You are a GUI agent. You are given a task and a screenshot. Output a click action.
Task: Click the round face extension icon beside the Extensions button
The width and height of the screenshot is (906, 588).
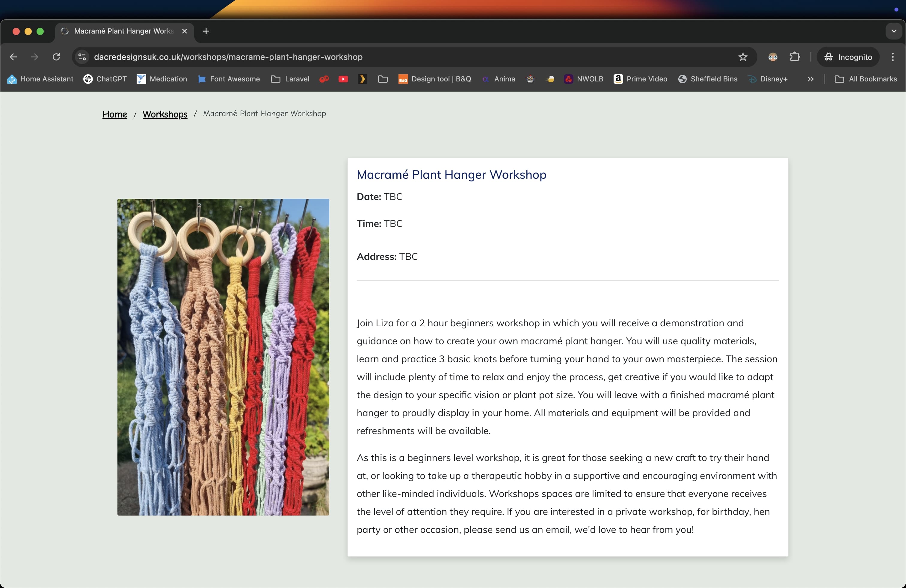[773, 57]
